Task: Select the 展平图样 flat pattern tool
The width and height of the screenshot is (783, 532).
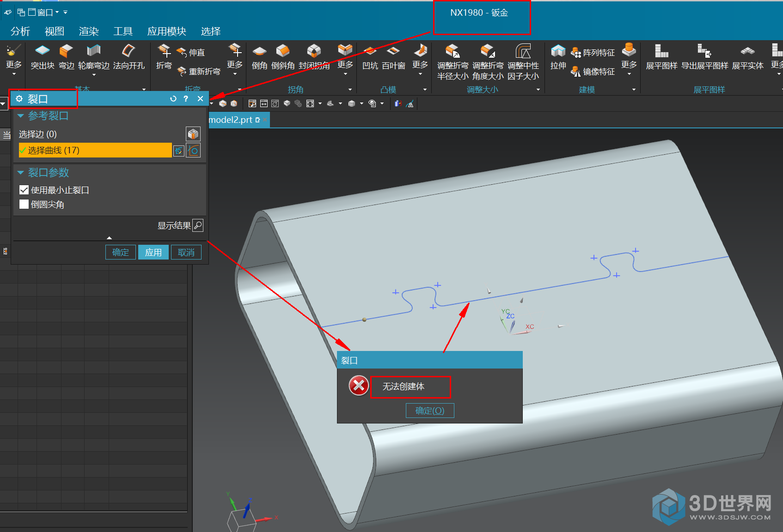Action: (661, 57)
